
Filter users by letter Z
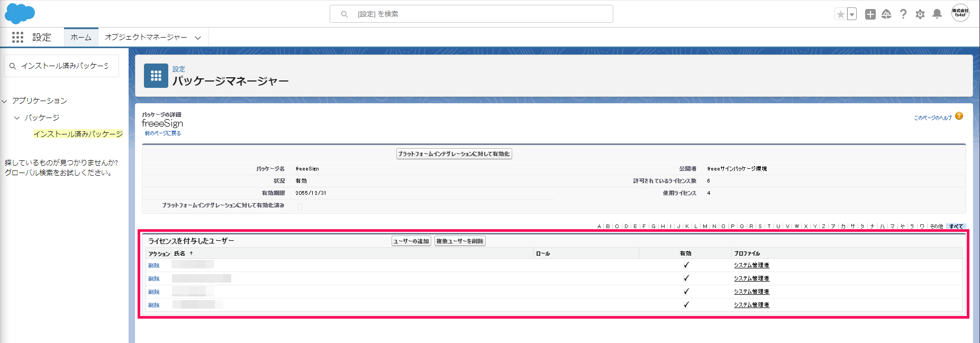823,226
